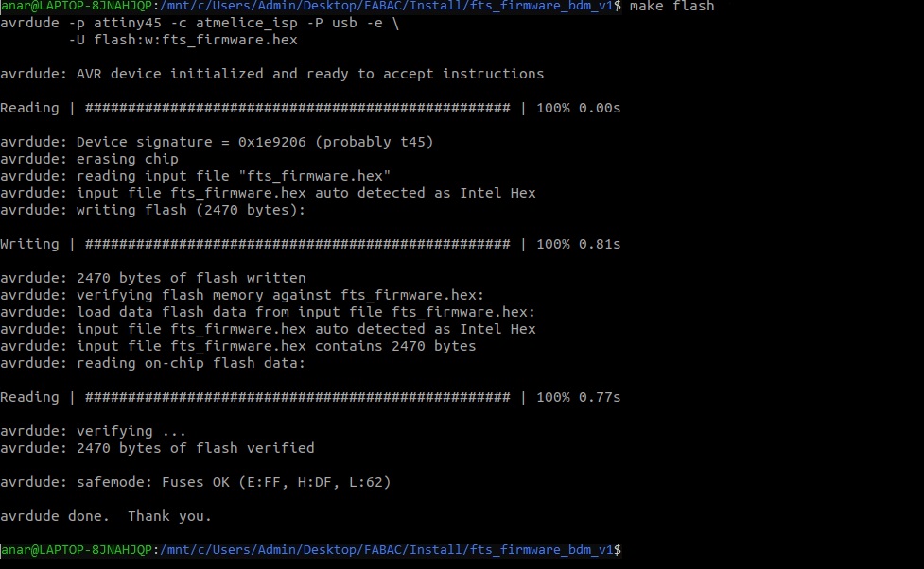The height and width of the screenshot is (569, 924).
Task: Click the Writing progress bar hashes
Action: pos(298,245)
